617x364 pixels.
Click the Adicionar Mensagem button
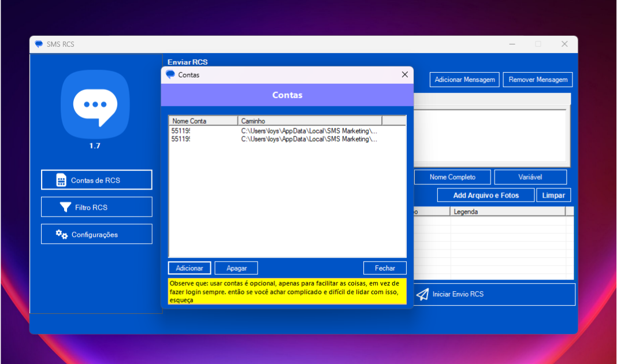click(x=464, y=80)
